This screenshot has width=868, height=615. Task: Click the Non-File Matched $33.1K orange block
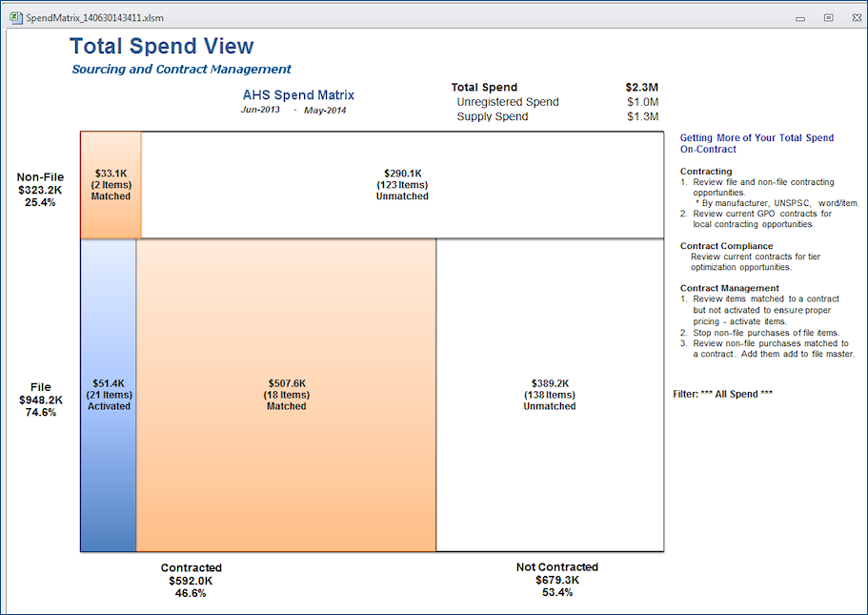111,185
